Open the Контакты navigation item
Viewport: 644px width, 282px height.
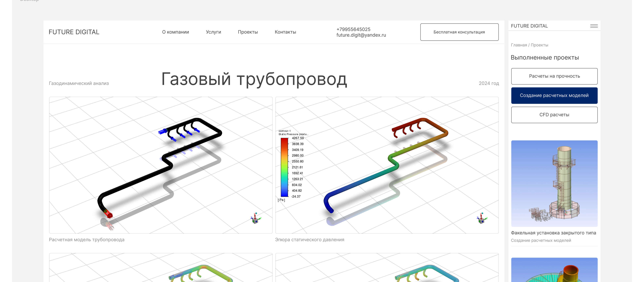tap(285, 32)
